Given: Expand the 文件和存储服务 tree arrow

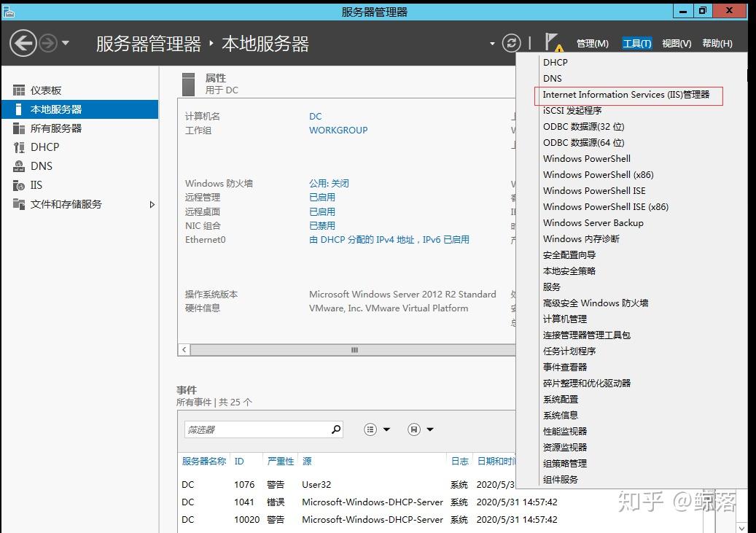Looking at the screenshot, I should click(152, 205).
